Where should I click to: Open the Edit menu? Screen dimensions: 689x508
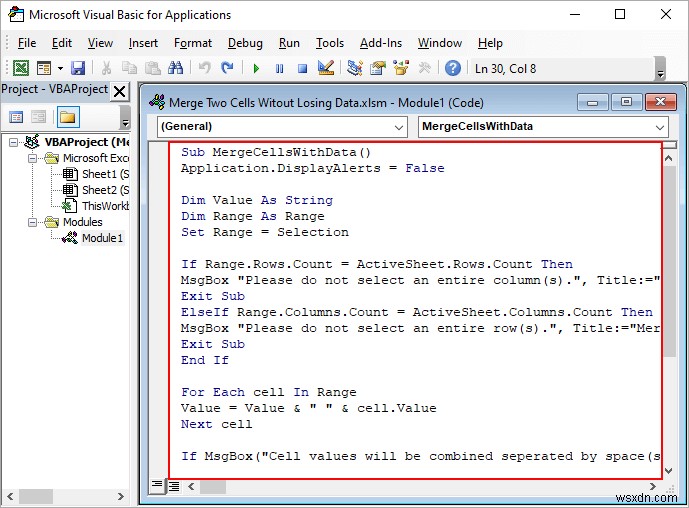(x=62, y=43)
